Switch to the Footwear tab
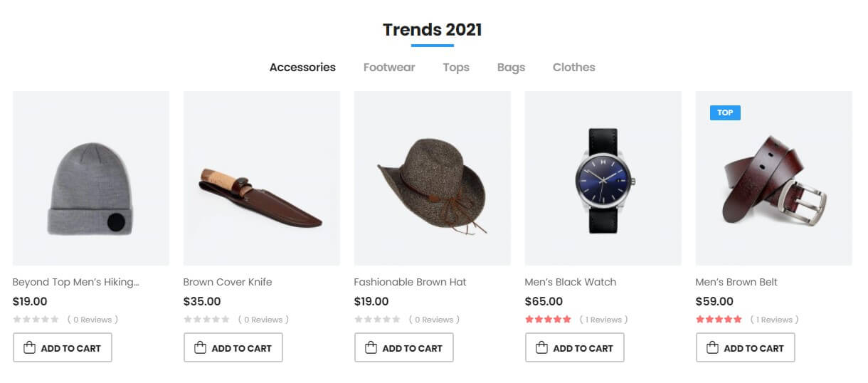 389,67
